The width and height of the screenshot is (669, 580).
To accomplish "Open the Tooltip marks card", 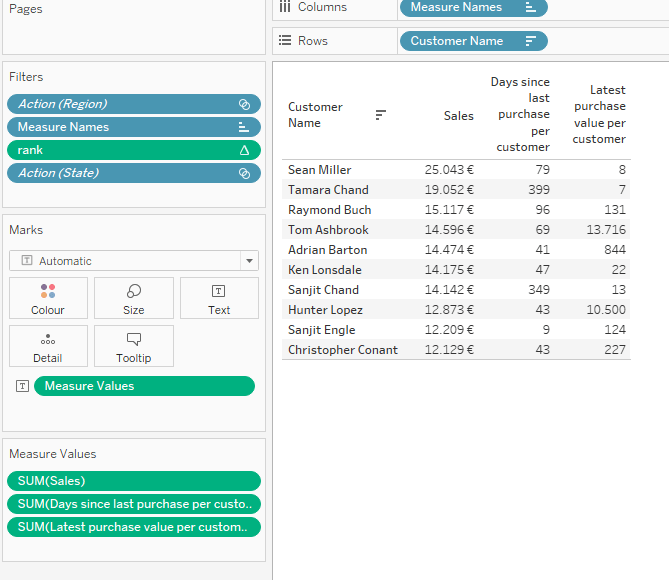I will coord(133,346).
